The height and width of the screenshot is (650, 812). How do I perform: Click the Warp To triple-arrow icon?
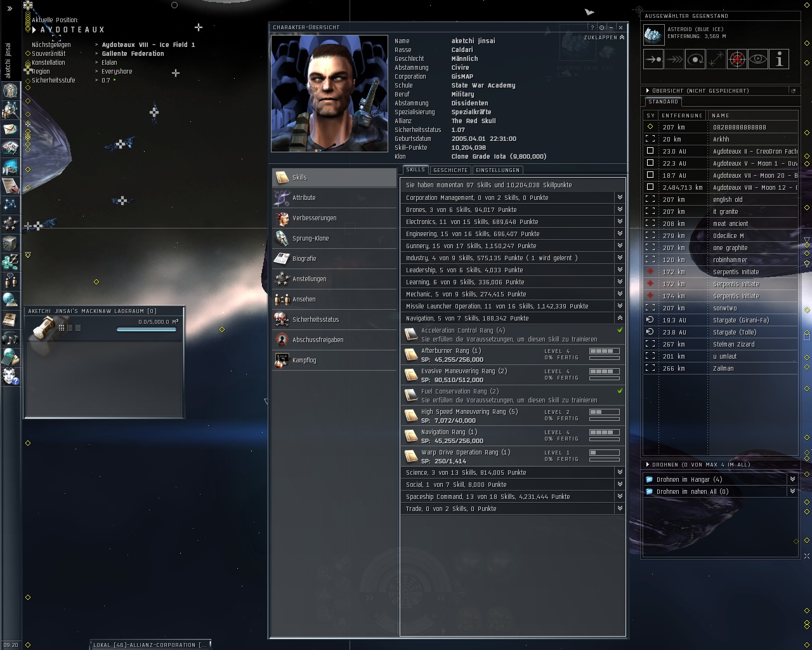coord(674,59)
